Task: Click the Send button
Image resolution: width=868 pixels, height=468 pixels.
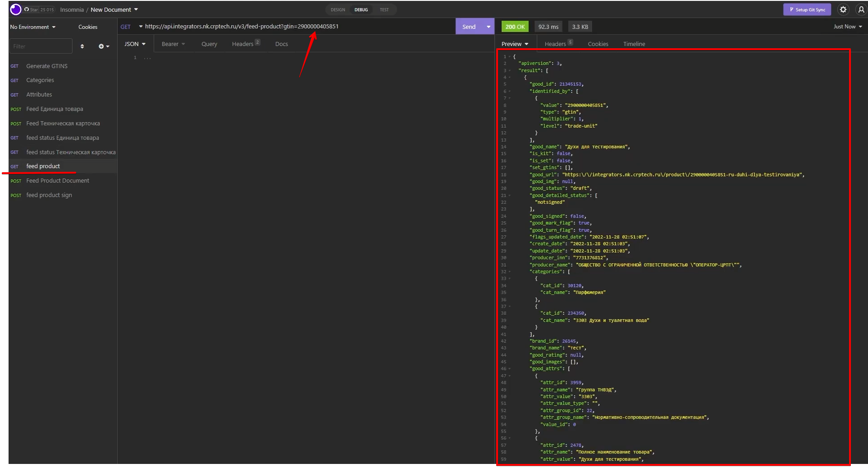Action: coord(469,27)
